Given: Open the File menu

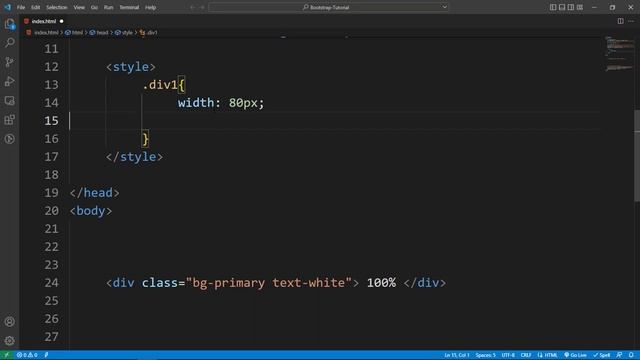Looking at the screenshot, I should tap(21, 7).
